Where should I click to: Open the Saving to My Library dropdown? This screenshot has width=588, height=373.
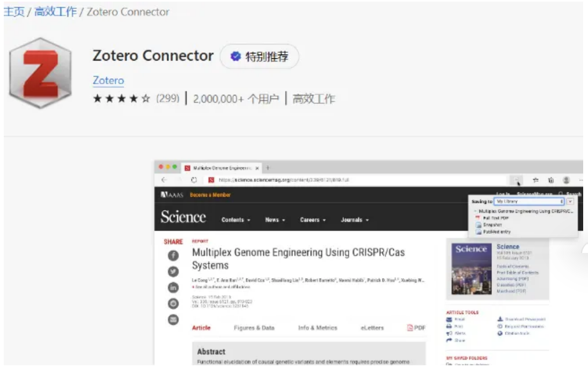click(530, 202)
